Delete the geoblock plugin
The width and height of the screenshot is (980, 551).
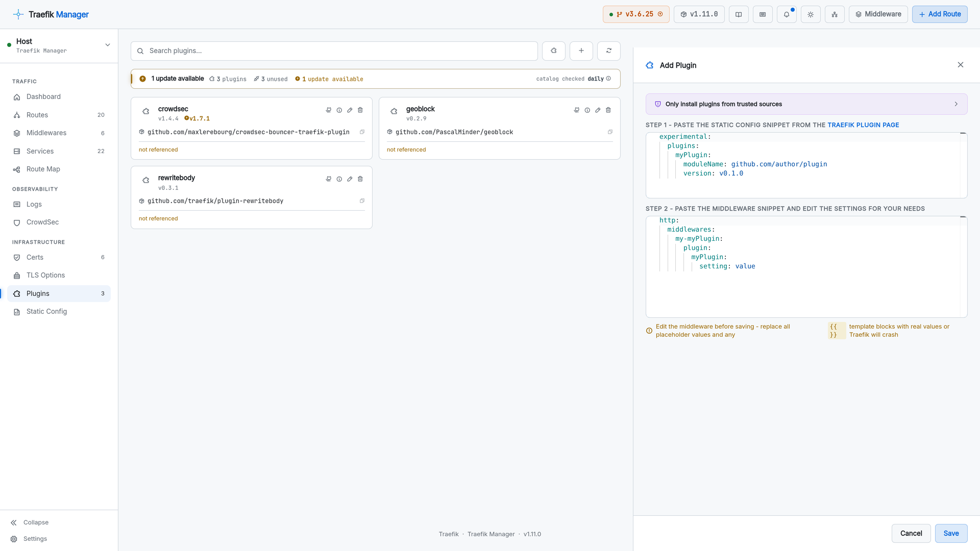coord(608,110)
